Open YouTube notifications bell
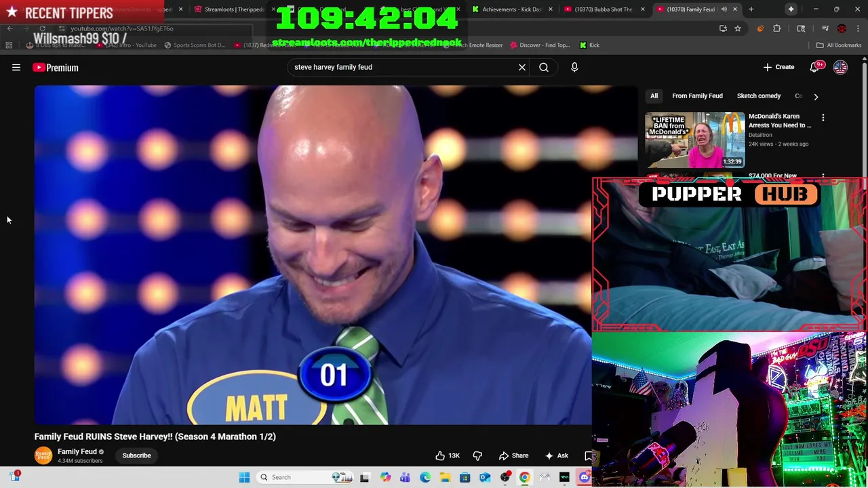868x488 pixels. (x=815, y=67)
